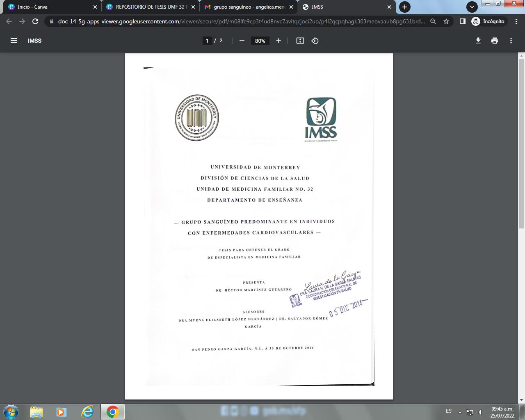The width and height of the screenshot is (525, 420).
Task: Close the Inicio - Canva tab
Action: click(x=95, y=7)
